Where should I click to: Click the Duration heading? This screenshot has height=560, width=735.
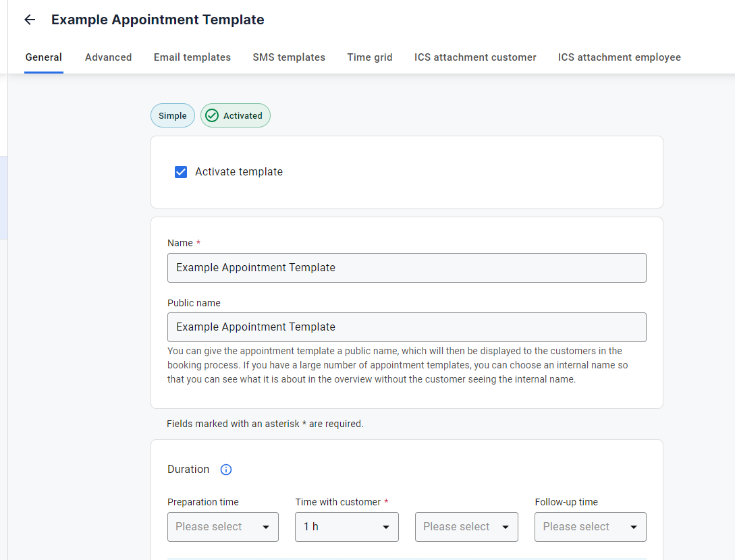pos(188,470)
